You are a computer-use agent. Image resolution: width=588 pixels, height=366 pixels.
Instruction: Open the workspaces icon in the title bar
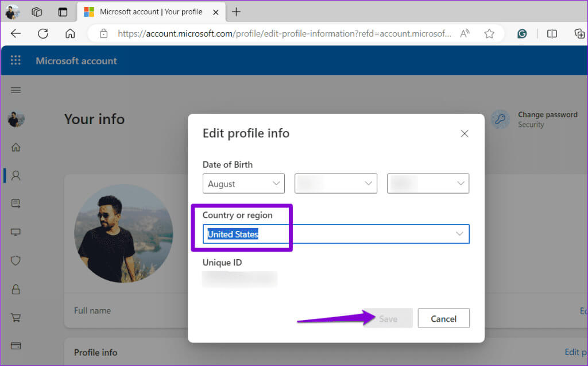tap(37, 12)
